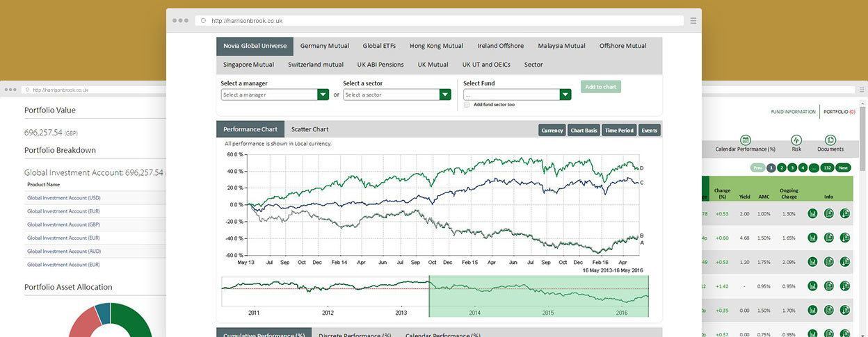Image resolution: width=868 pixels, height=337 pixels.
Task: Expand the 'Select a sector' dropdown
Action: [x=445, y=94]
